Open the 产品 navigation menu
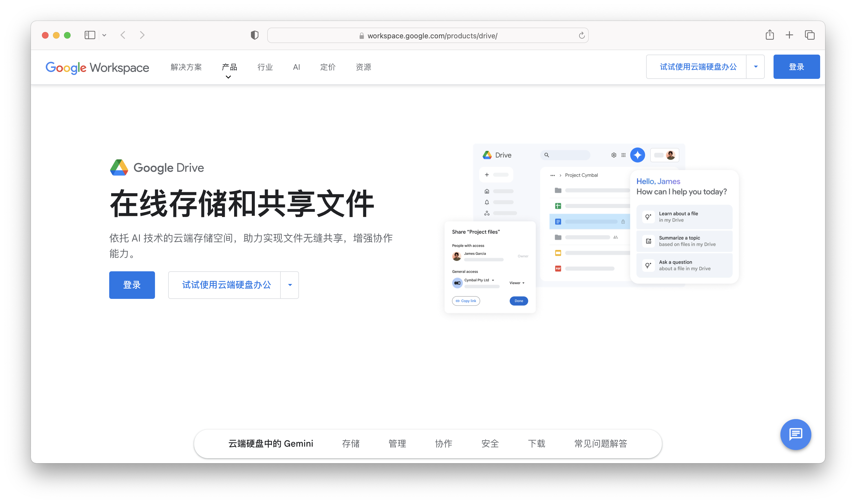Viewport: 856px width, 504px height. (x=229, y=67)
